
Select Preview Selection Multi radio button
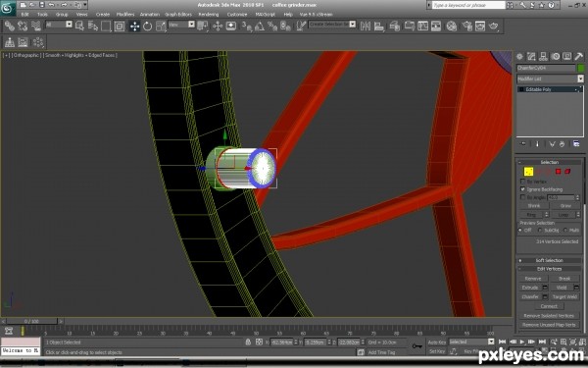tap(565, 230)
